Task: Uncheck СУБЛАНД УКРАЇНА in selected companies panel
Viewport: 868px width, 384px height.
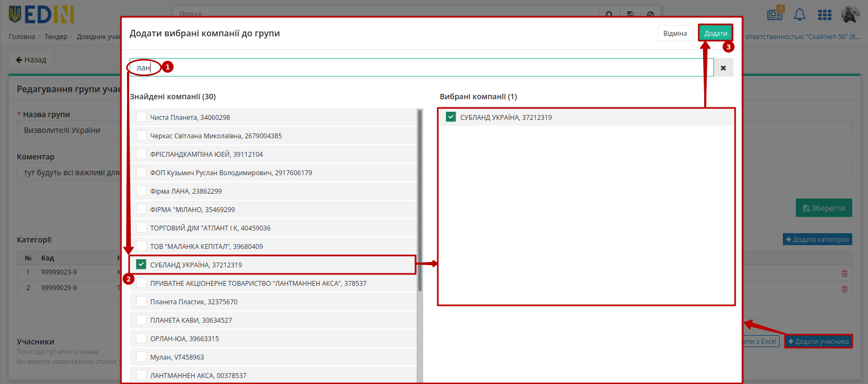Action: [x=451, y=117]
